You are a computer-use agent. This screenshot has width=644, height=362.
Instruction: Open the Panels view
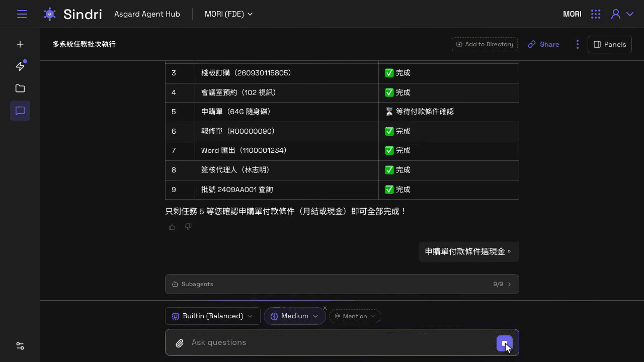(609, 44)
